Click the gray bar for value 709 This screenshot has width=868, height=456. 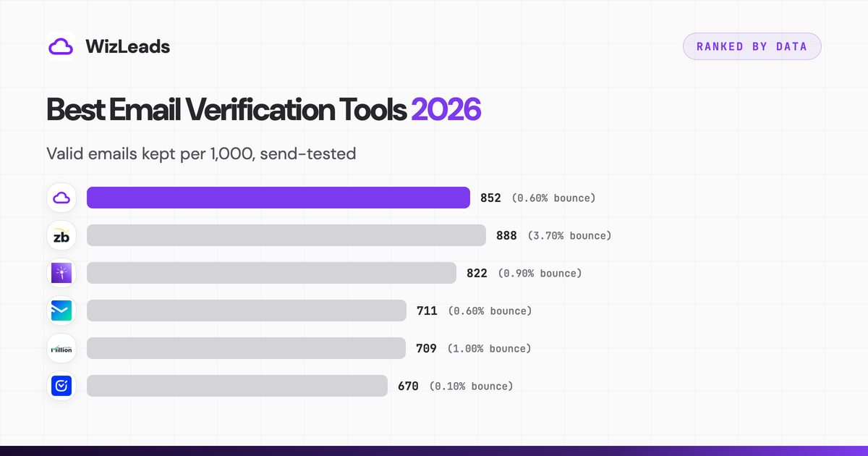click(246, 348)
